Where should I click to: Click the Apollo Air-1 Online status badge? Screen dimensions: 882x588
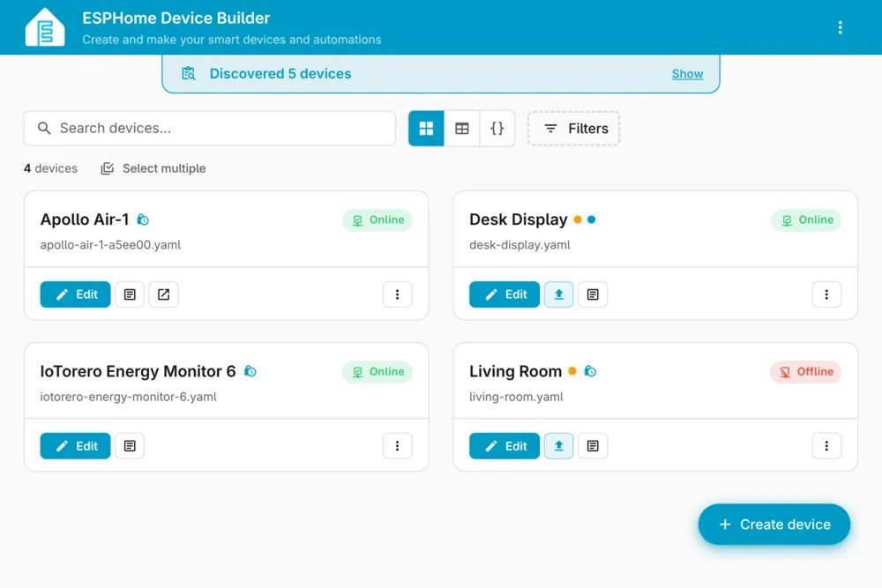pyautogui.click(x=377, y=220)
